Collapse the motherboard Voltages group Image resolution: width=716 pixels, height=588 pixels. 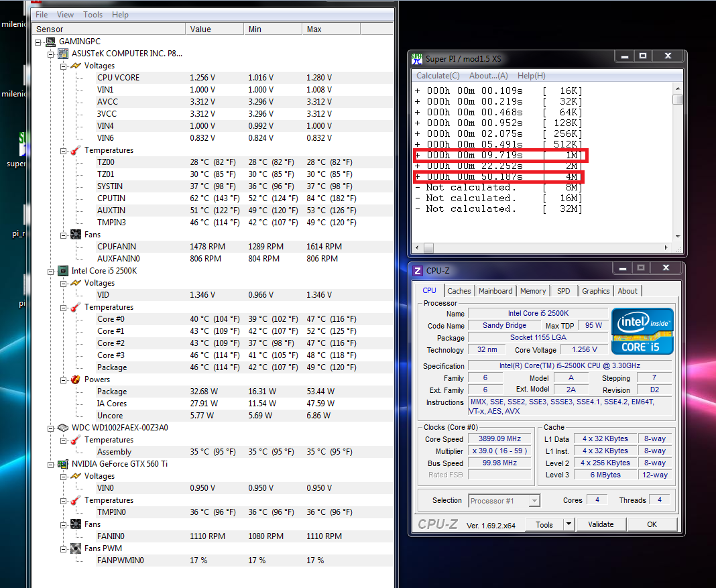[63, 66]
